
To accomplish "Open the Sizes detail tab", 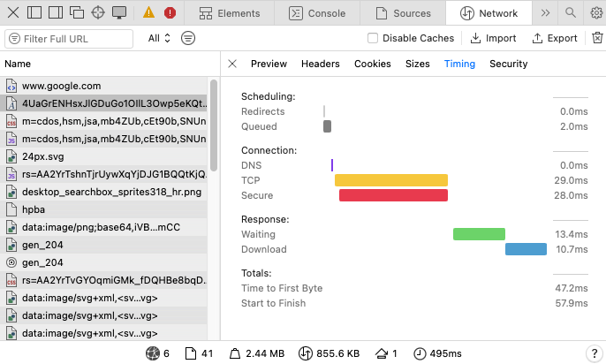I will [417, 64].
